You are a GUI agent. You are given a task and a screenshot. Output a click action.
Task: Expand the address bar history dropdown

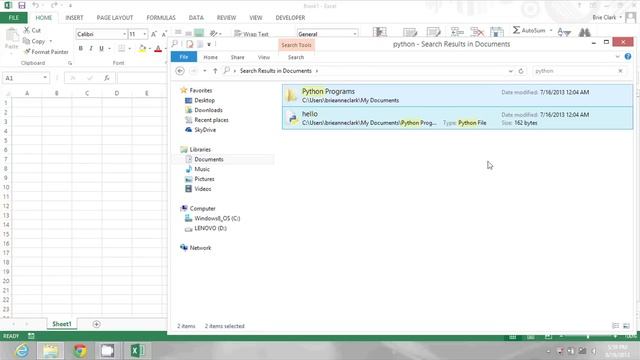click(x=510, y=71)
